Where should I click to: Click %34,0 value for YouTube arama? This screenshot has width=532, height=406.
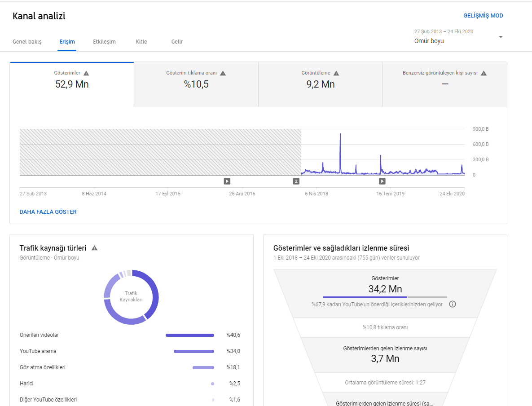(x=233, y=351)
